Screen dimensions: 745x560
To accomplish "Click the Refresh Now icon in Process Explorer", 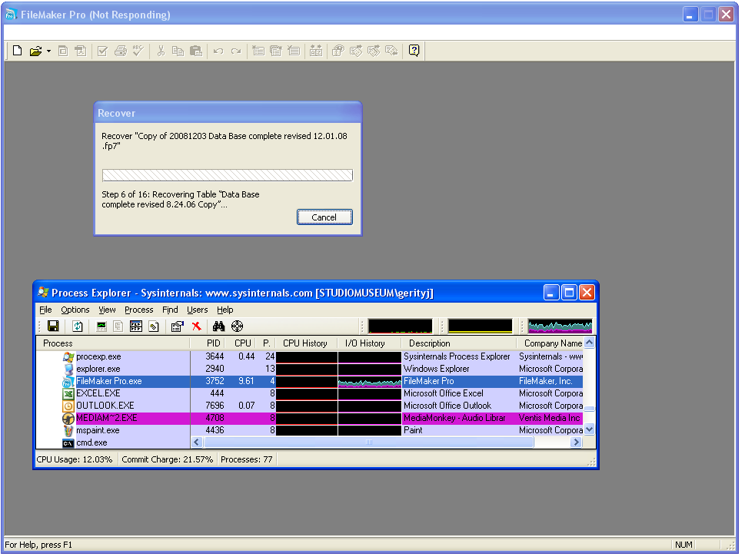I will coord(78,326).
